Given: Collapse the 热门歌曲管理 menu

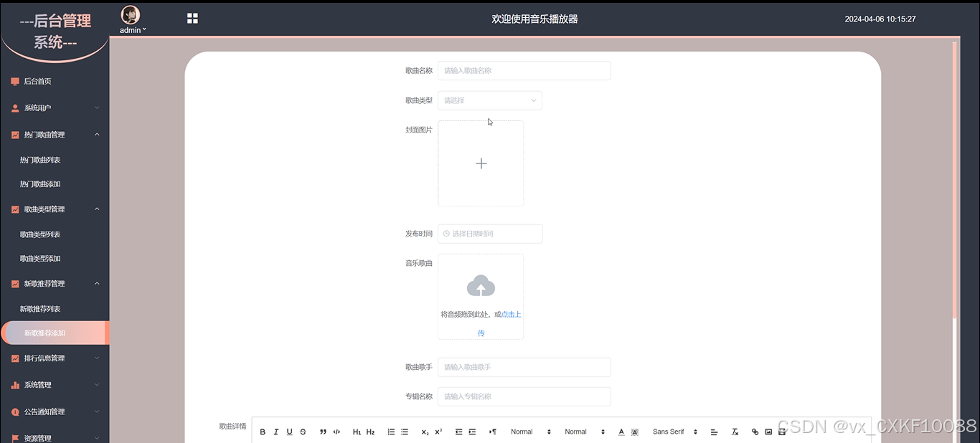Looking at the screenshot, I should 55,135.
